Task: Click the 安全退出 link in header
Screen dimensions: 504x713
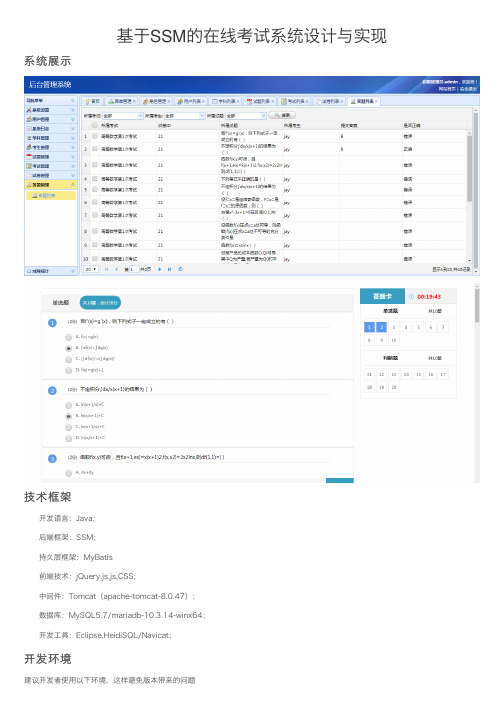Action: click(x=468, y=89)
